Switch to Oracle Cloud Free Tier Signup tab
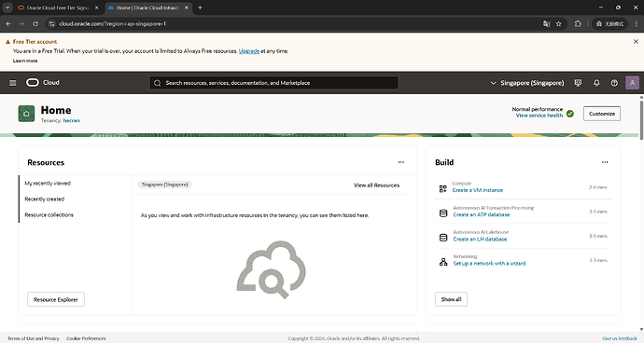Viewport: 644px width, 343px height. pyautogui.click(x=59, y=7)
